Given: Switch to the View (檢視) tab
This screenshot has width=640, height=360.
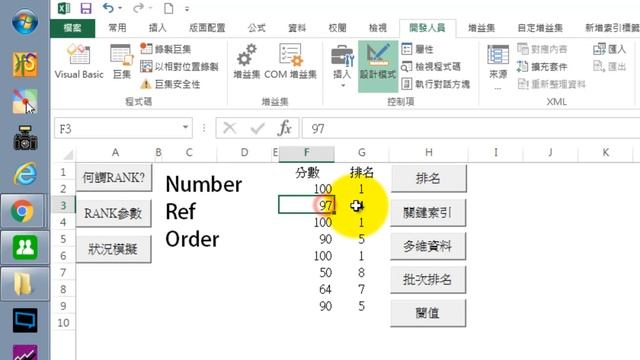Looking at the screenshot, I should coord(378,28).
